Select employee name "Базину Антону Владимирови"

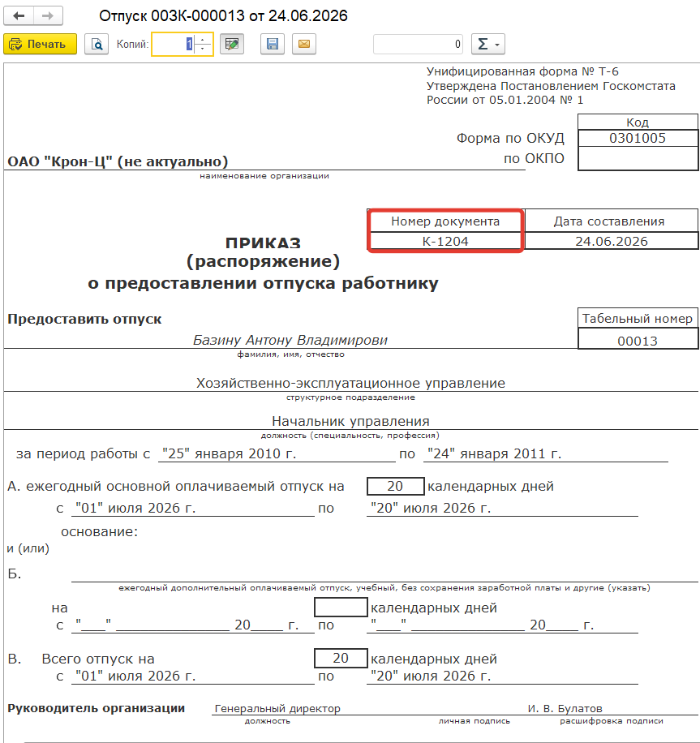tap(290, 340)
